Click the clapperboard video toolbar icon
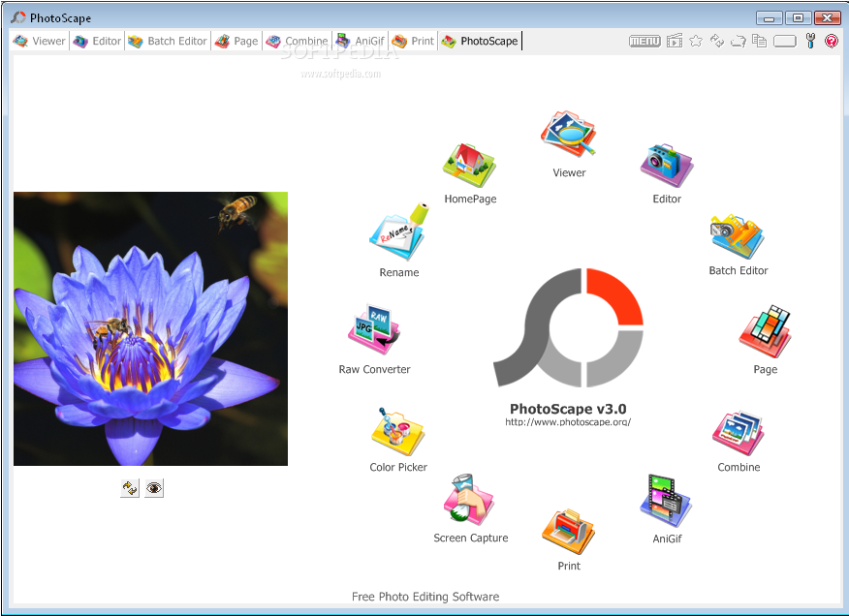The image size is (849, 616). (x=675, y=41)
